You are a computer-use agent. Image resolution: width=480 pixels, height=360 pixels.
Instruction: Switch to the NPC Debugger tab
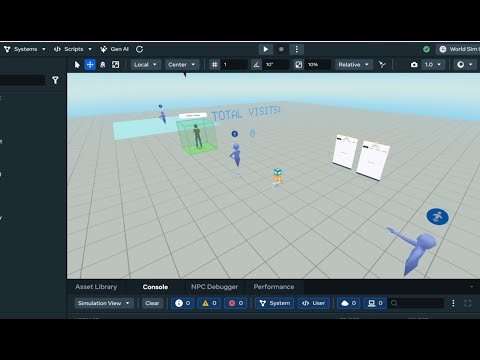(x=214, y=287)
